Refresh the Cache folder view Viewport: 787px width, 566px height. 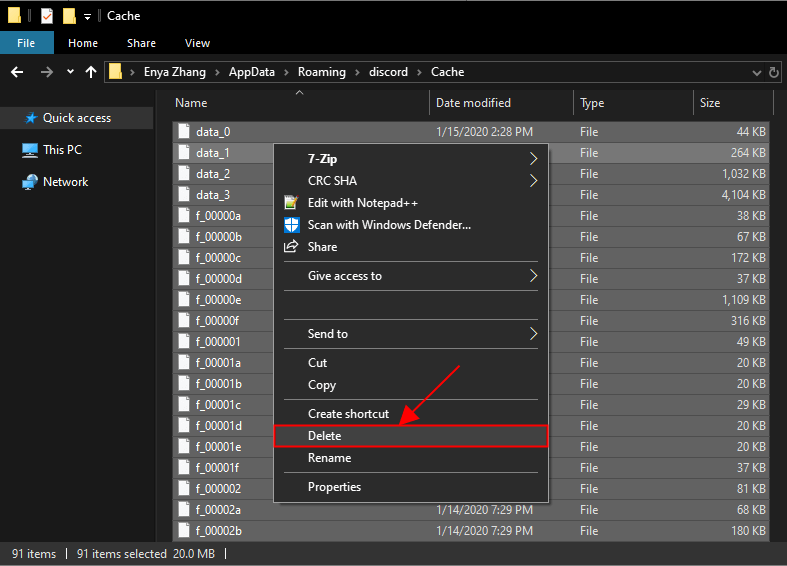tap(774, 73)
